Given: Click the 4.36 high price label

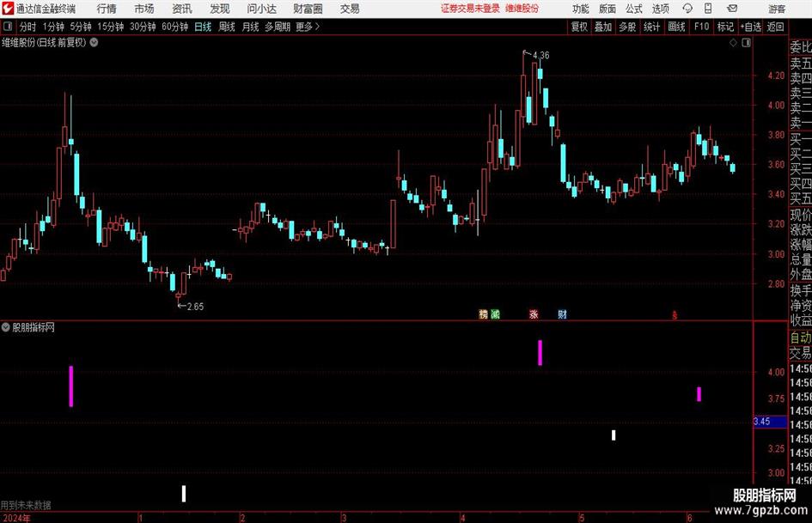Looking at the screenshot, I should pyautogui.click(x=540, y=55).
